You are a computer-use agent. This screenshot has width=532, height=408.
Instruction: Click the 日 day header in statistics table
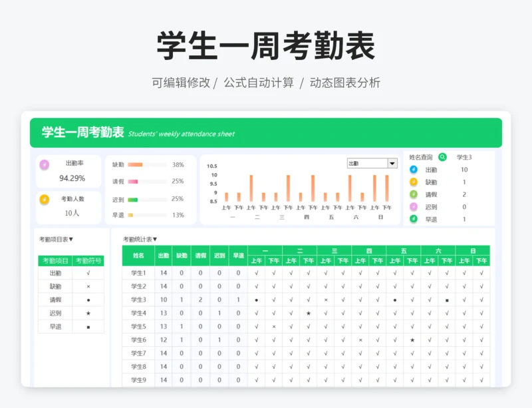point(473,251)
